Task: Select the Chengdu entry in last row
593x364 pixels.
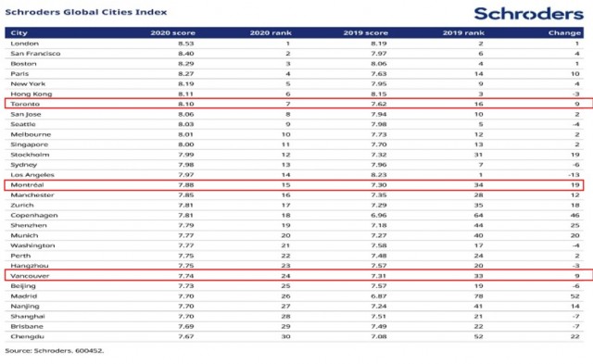Action: tap(27, 336)
